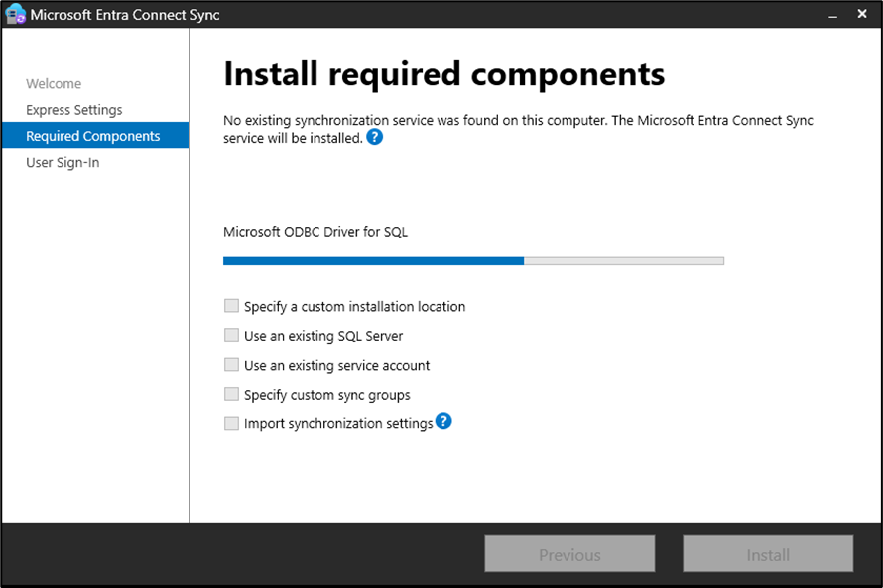The width and height of the screenshot is (883, 588).
Task: Select Required Components in the sidebar
Action: (93, 136)
